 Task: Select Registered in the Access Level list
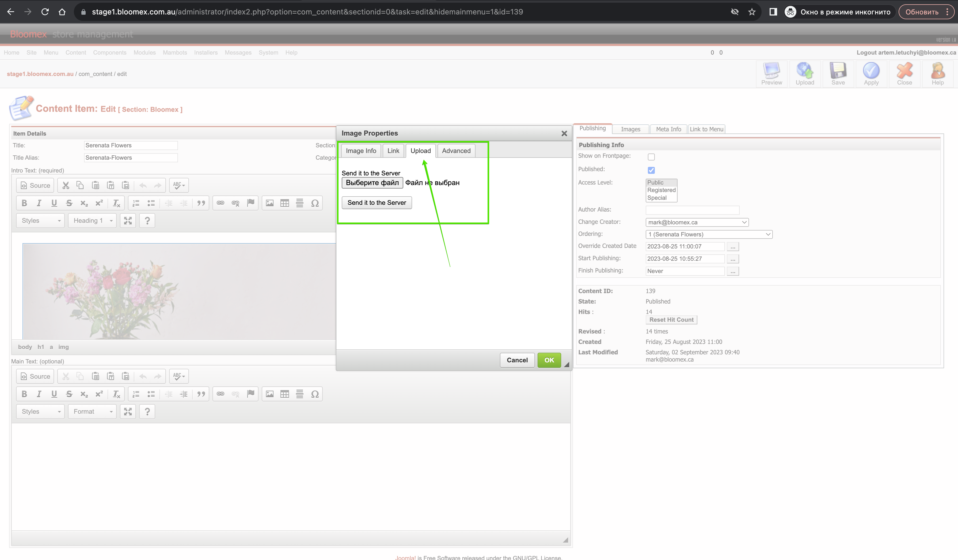(x=661, y=190)
